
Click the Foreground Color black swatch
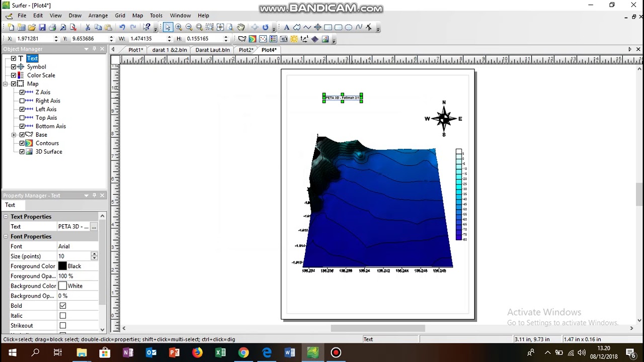coord(62,266)
